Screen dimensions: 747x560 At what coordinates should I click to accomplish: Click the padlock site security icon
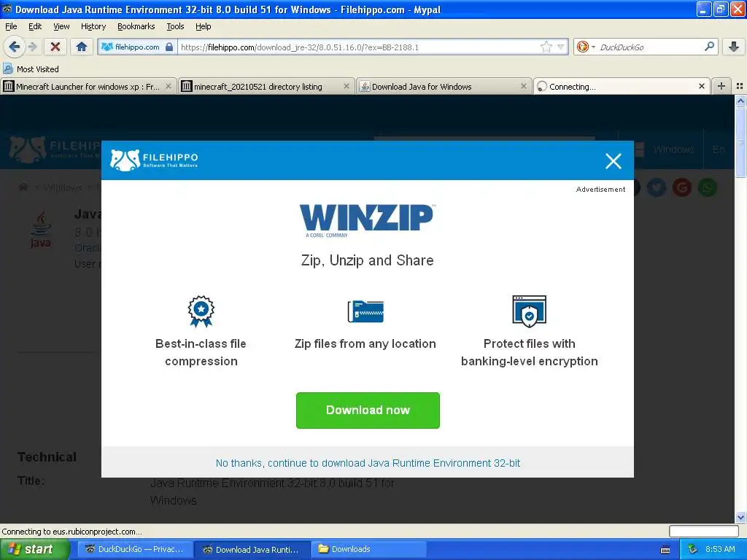169,47
